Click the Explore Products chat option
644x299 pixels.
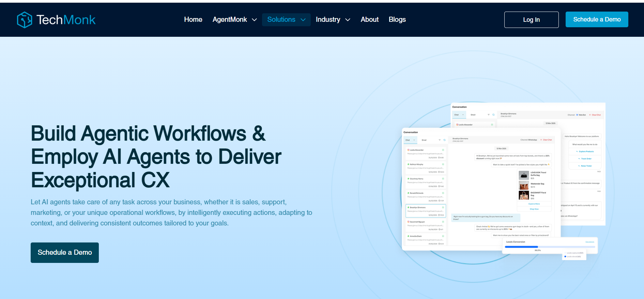pyautogui.click(x=585, y=152)
